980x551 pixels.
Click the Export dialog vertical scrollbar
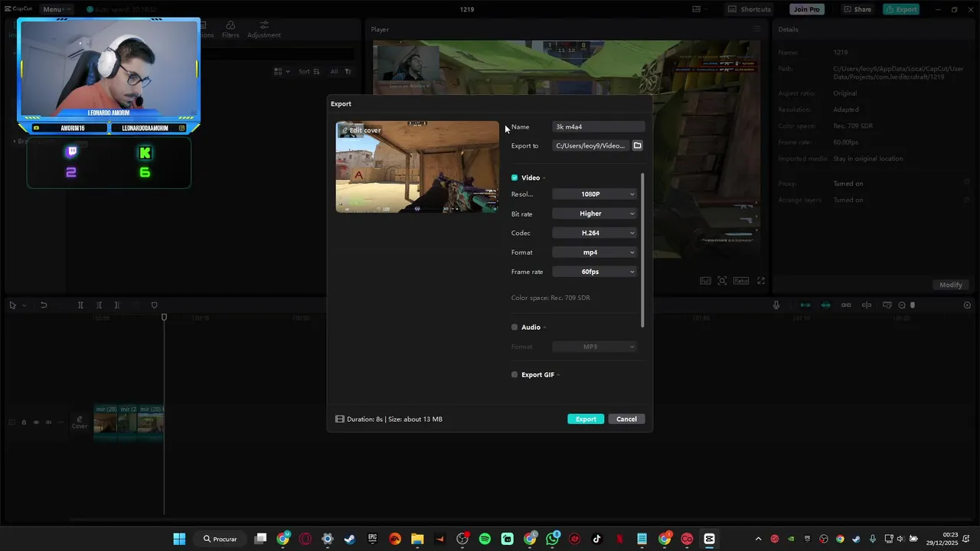[x=642, y=250]
